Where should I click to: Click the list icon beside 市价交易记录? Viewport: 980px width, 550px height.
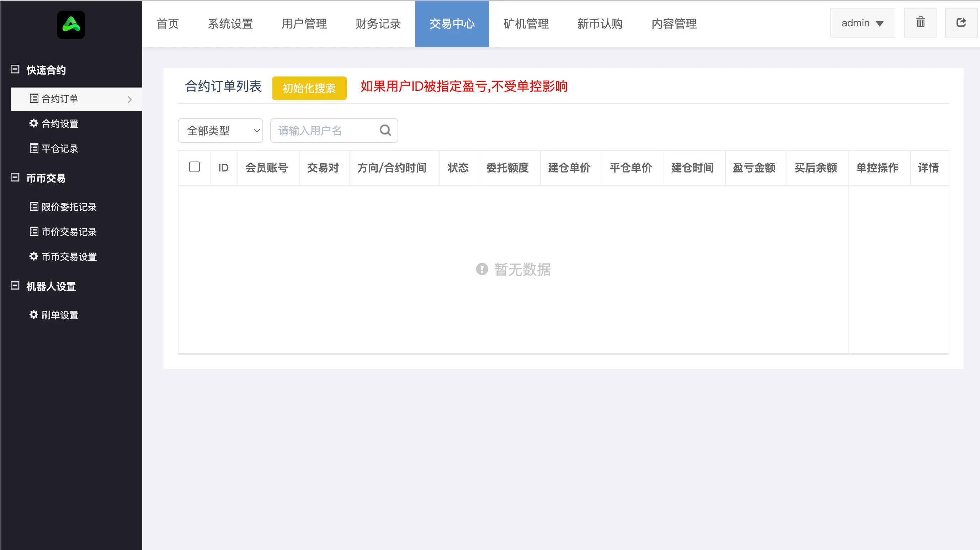[x=34, y=231]
